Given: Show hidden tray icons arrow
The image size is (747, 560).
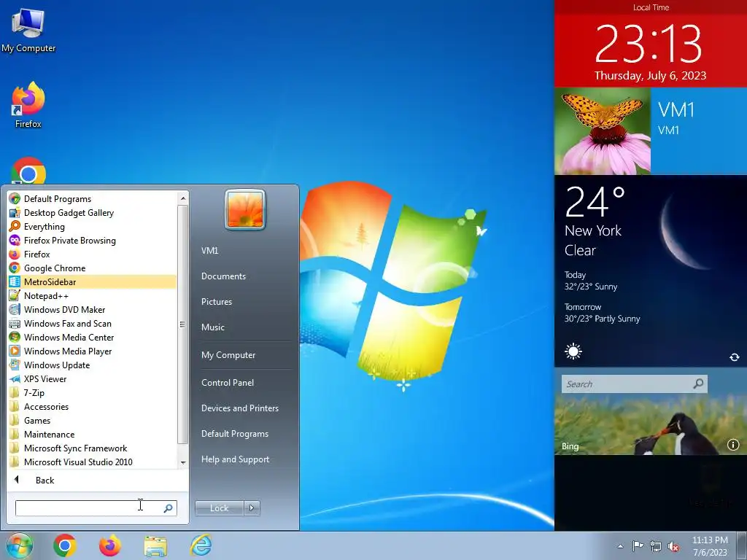Looking at the screenshot, I should [620, 546].
